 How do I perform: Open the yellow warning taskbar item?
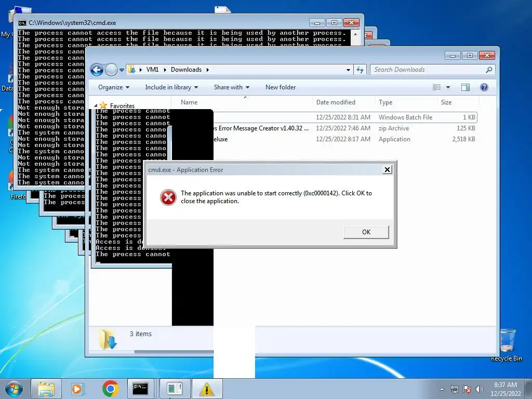click(207, 389)
